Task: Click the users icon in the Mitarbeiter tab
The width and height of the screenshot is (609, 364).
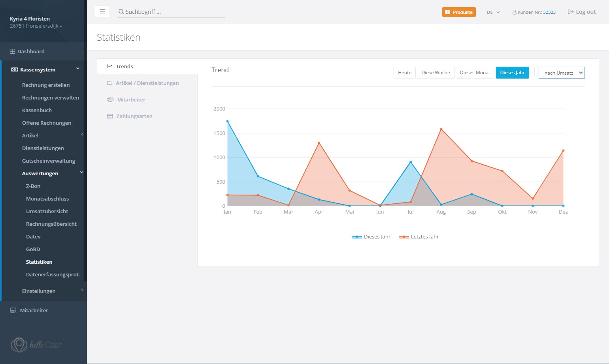Action: click(x=110, y=99)
